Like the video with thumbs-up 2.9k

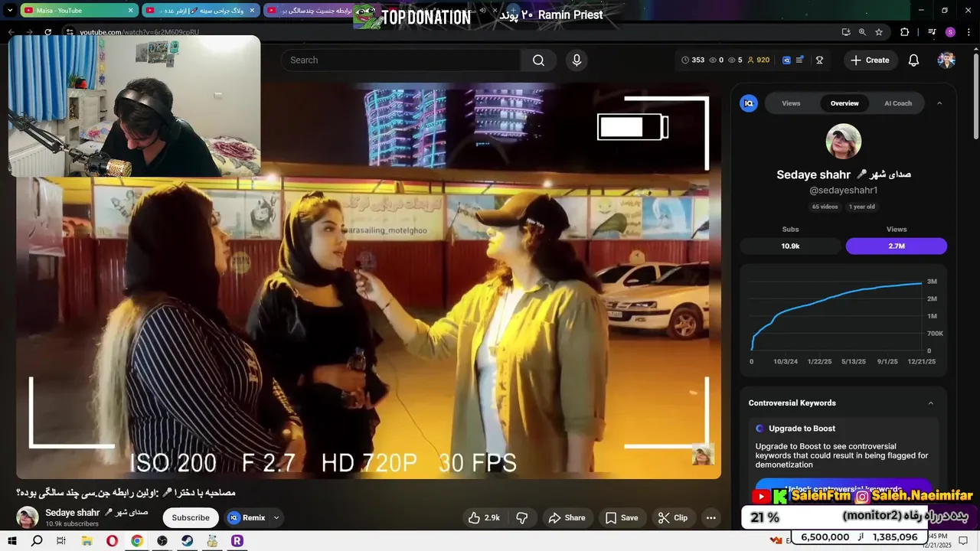pyautogui.click(x=484, y=518)
